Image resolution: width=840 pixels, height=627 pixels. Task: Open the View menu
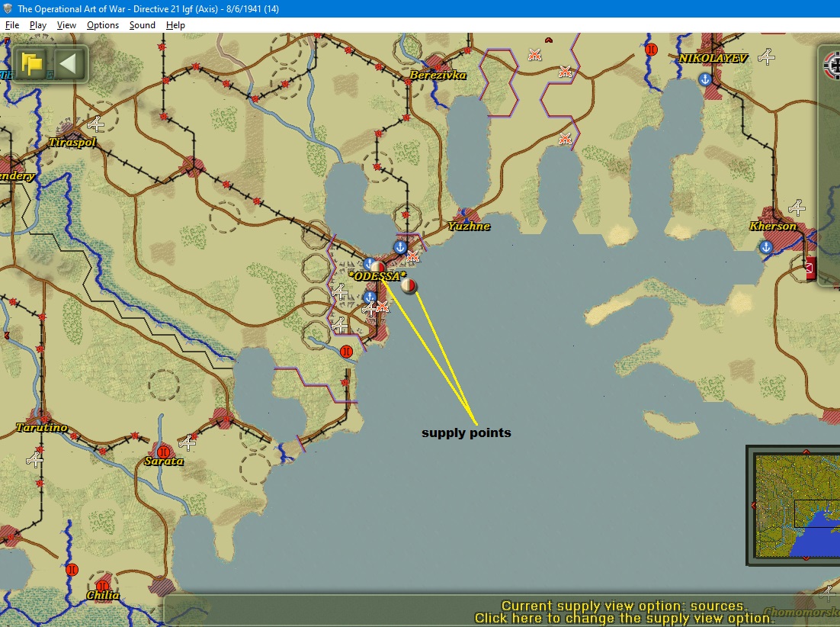66,25
